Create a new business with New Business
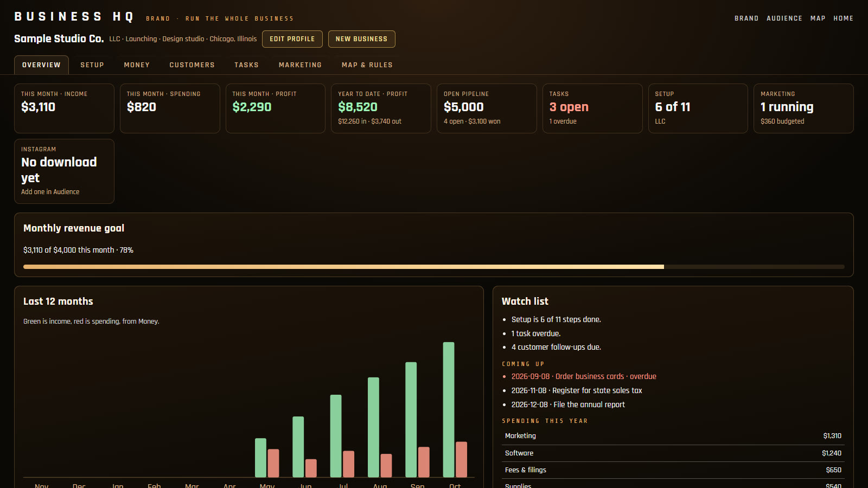 point(362,39)
